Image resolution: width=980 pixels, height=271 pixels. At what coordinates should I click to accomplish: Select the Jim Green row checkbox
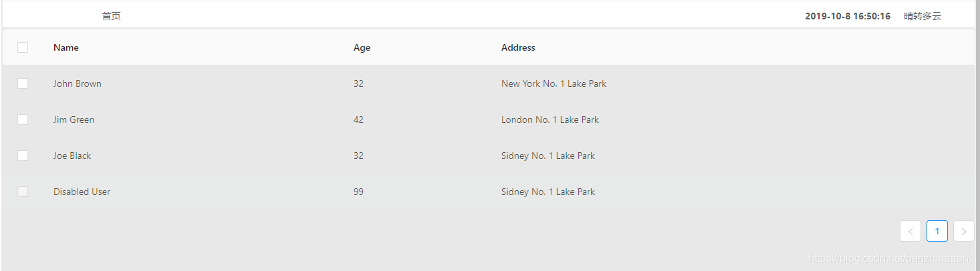23,119
